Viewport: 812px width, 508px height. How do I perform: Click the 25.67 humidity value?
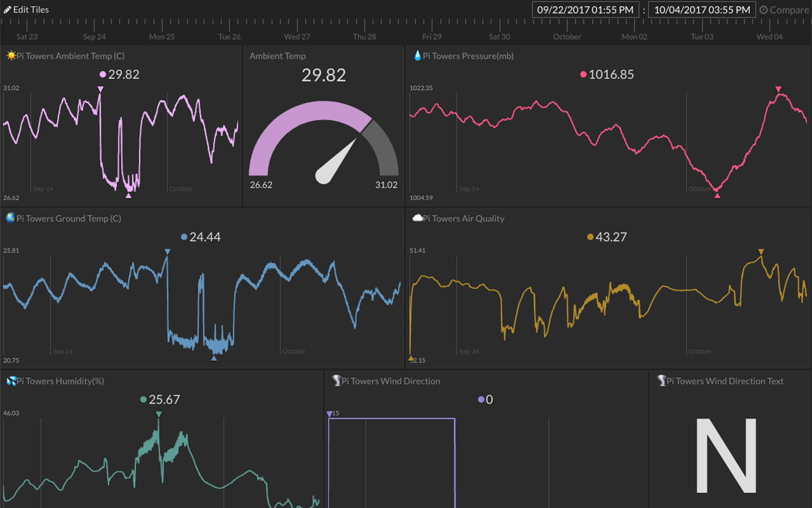pos(165,400)
